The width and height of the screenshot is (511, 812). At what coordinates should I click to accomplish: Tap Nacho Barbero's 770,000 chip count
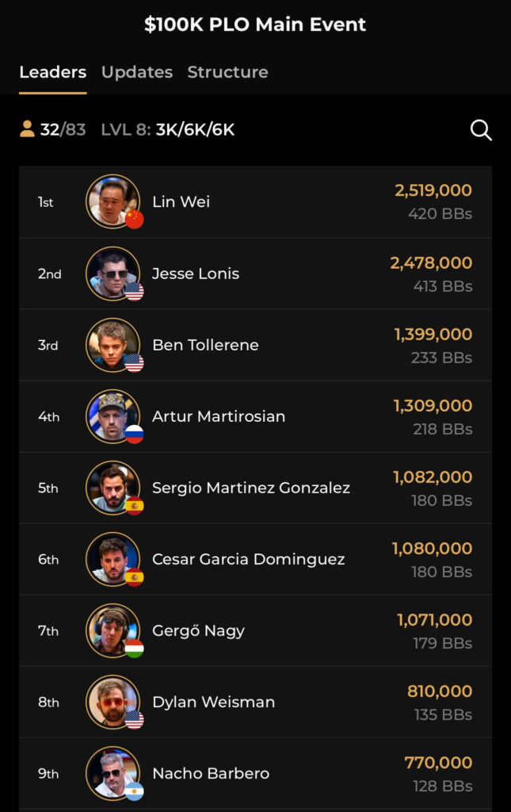[x=438, y=762]
